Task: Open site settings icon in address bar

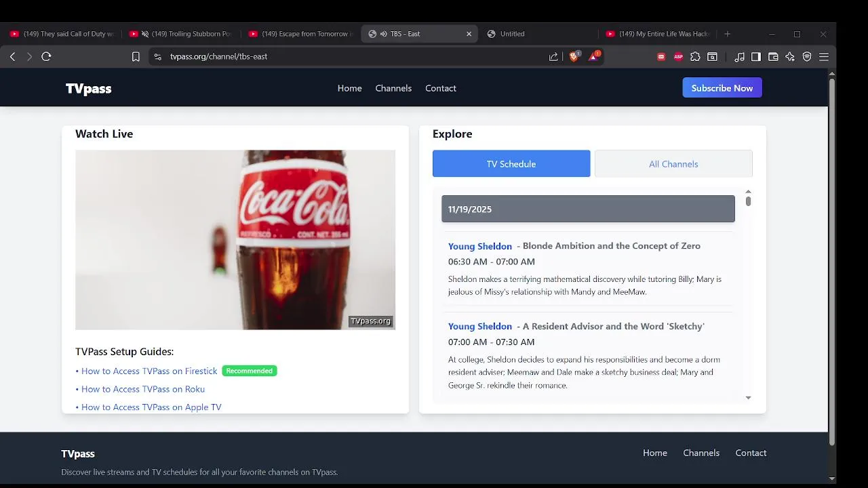Action: coord(158,57)
